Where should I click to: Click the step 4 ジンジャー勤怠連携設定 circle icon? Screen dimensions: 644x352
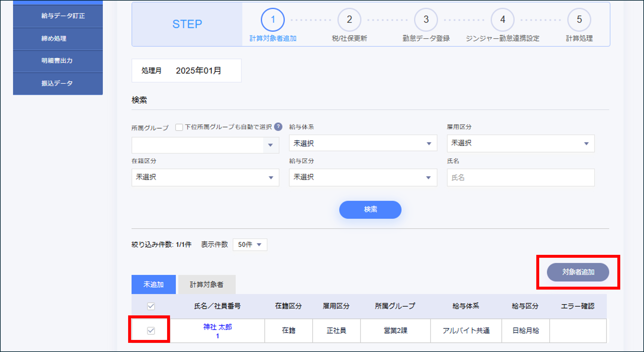pos(502,20)
